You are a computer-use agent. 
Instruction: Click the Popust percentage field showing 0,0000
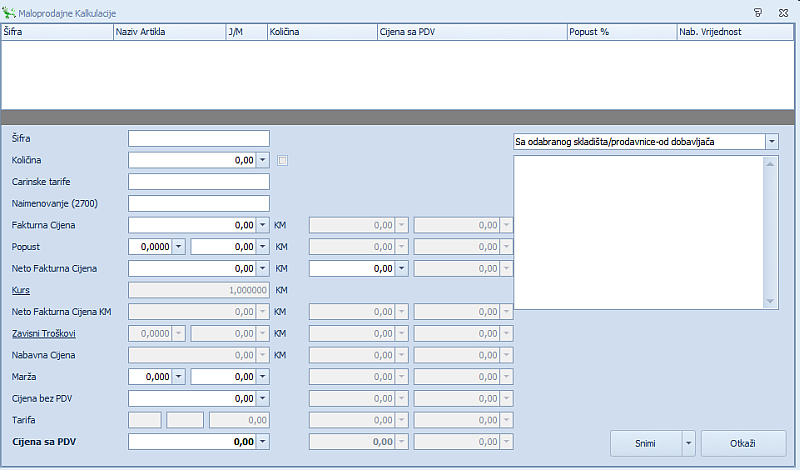(x=151, y=247)
